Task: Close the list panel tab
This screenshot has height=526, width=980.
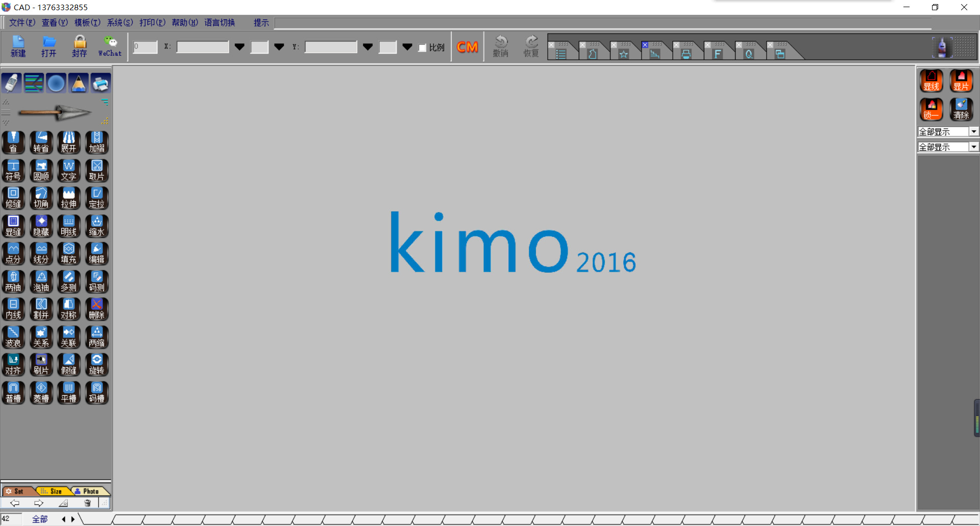Action: (x=551, y=45)
